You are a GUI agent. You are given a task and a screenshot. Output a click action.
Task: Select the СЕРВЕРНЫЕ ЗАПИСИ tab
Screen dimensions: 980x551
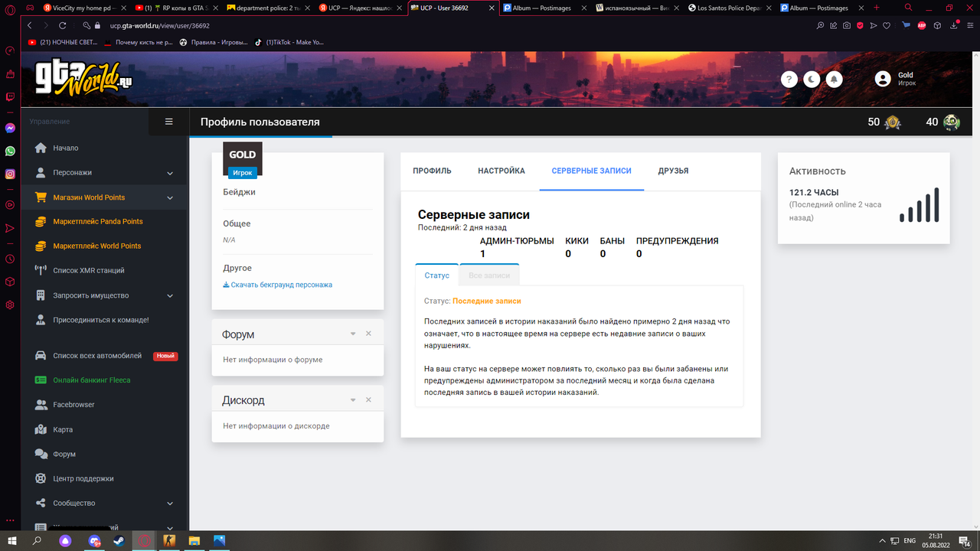592,171
